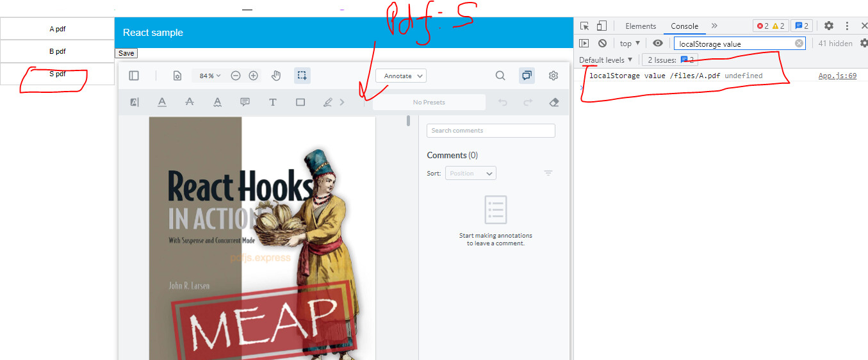The width and height of the screenshot is (868, 360).
Task: Open the Sort Position dropdown
Action: 471,173
